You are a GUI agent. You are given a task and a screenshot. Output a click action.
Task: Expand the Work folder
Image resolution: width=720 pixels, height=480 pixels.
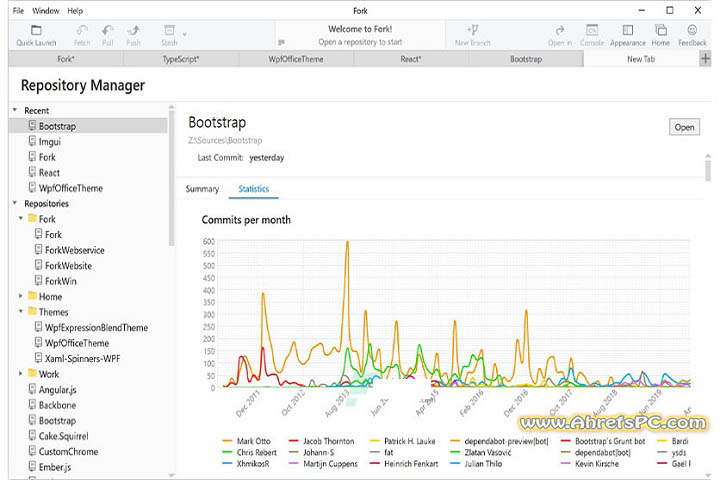tap(21, 374)
